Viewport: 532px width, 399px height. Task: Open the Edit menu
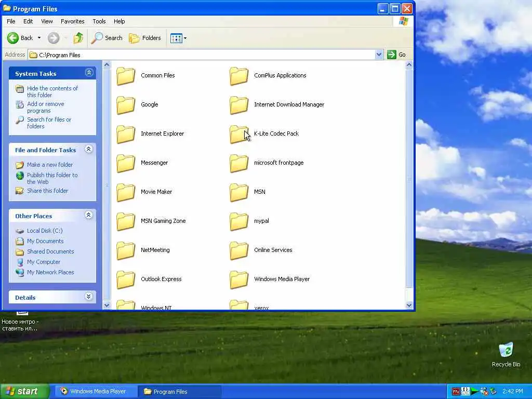28,21
